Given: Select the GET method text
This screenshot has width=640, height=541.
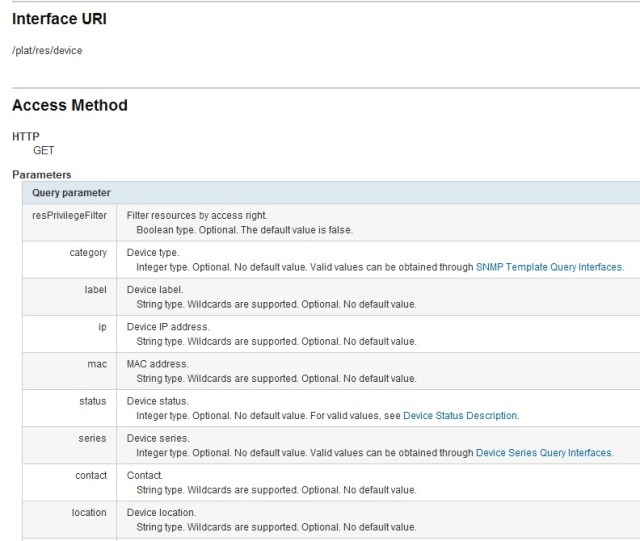Looking at the screenshot, I should (44, 151).
